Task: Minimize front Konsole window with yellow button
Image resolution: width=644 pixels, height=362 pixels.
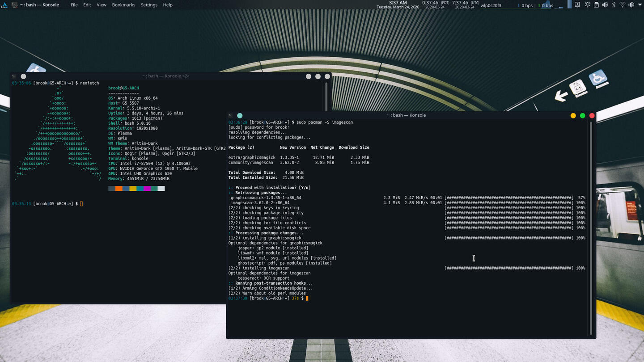Action: (x=573, y=115)
